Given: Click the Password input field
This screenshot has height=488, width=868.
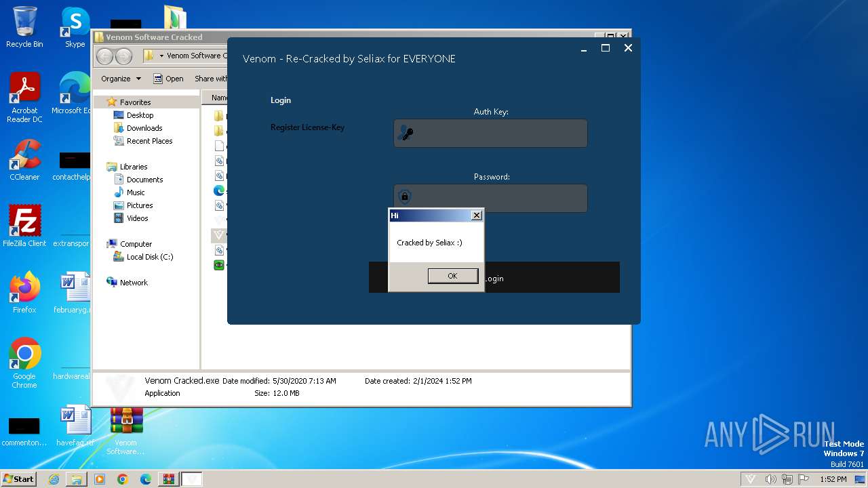Looking at the screenshot, I should [490, 198].
